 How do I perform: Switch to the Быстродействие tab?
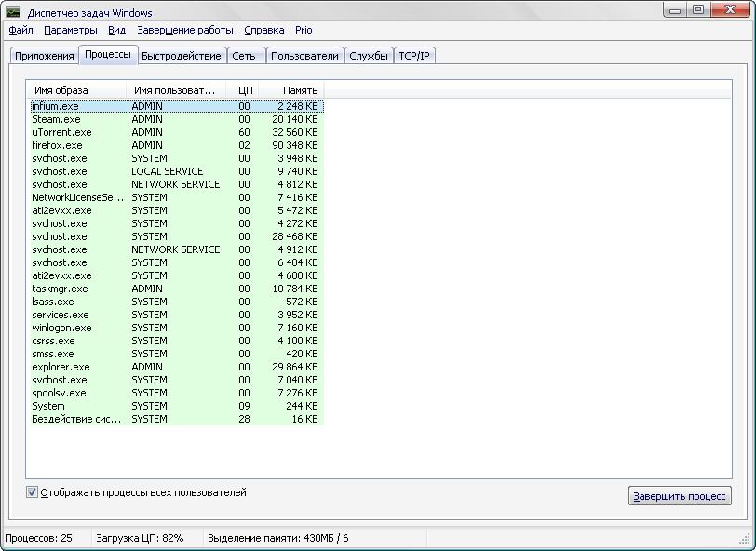click(181, 56)
